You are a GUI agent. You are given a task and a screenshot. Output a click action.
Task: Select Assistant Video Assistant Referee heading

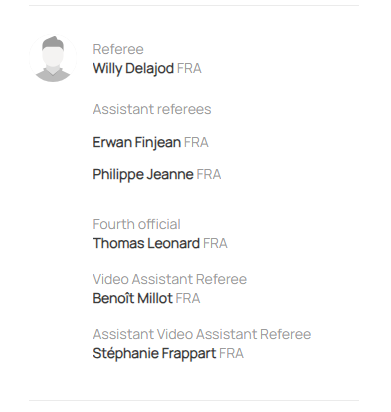tap(202, 334)
